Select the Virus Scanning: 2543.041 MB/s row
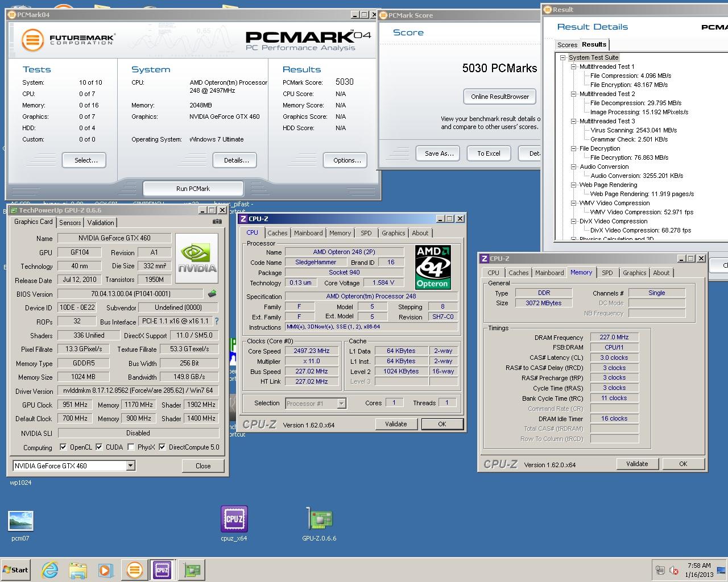Viewport: 728px width, 582px height. pyautogui.click(x=634, y=130)
